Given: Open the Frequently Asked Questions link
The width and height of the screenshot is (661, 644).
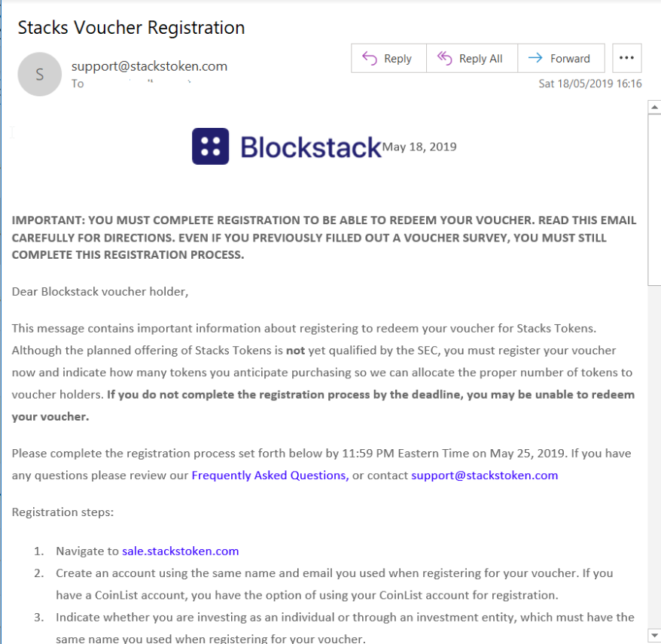Looking at the screenshot, I should (270, 475).
